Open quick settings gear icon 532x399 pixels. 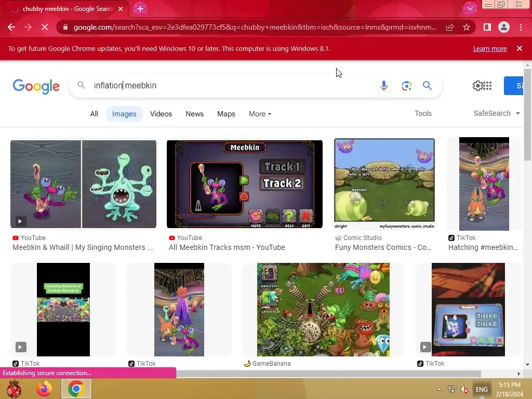[477, 86]
